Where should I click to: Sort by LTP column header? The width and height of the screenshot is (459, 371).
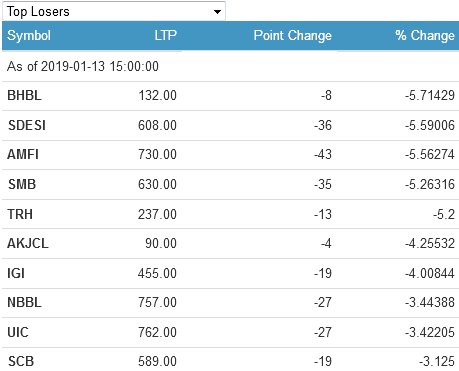pos(165,35)
